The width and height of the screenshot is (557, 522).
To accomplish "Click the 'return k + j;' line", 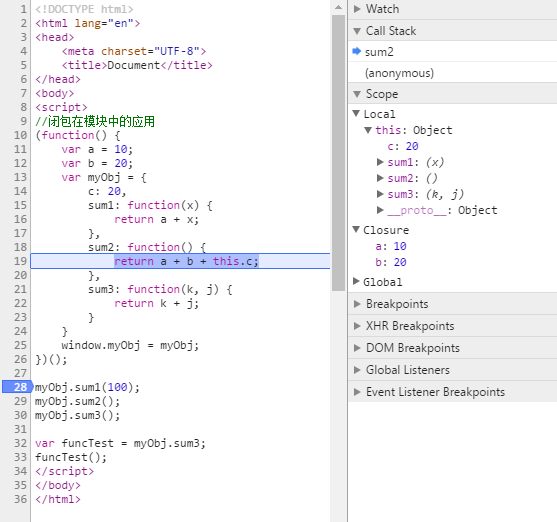I will pos(156,303).
